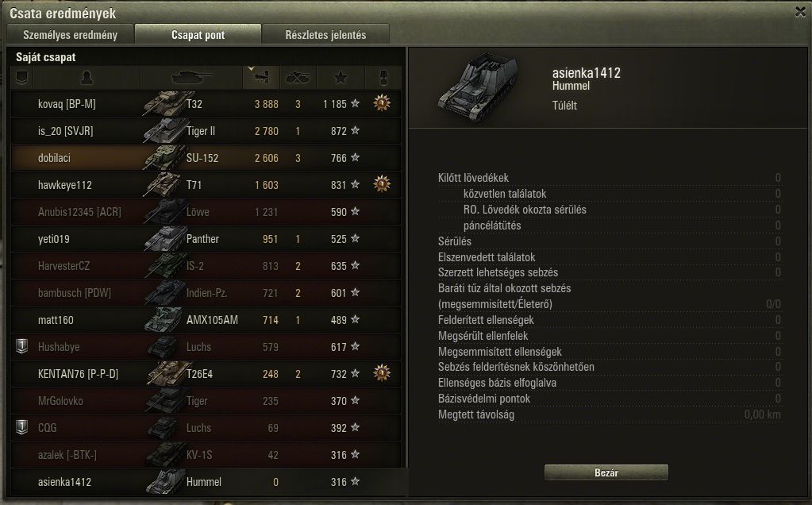Viewport: 812px width, 505px height.
Task: Select KENTAN76 T26E4 row
Action: click(x=206, y=373)
